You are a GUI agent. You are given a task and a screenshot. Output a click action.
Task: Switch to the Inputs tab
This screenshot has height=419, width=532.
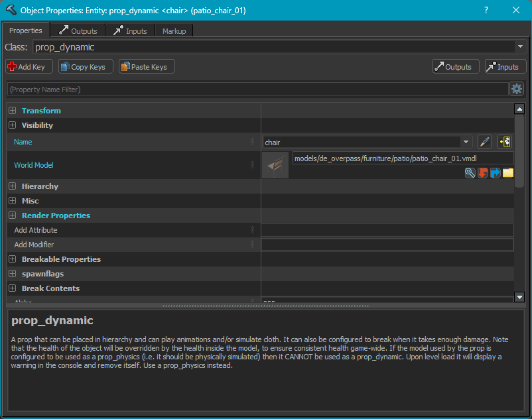tap(130, 31)
